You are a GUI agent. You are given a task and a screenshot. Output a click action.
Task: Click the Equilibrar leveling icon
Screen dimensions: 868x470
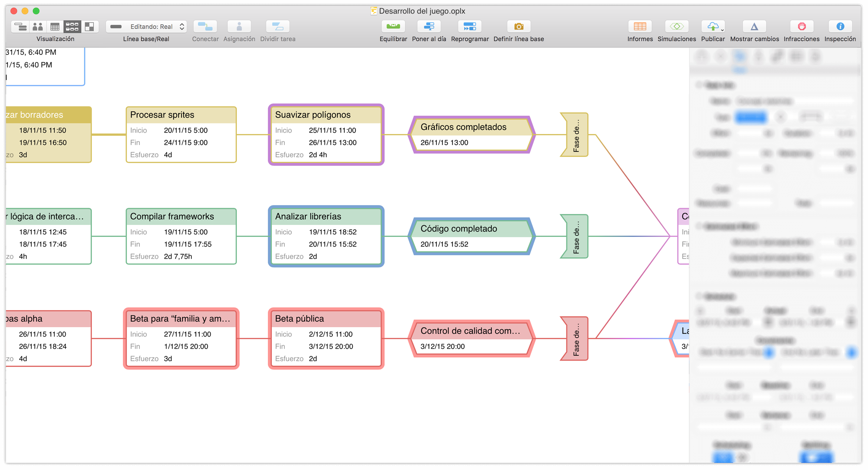tap(393, 27)
